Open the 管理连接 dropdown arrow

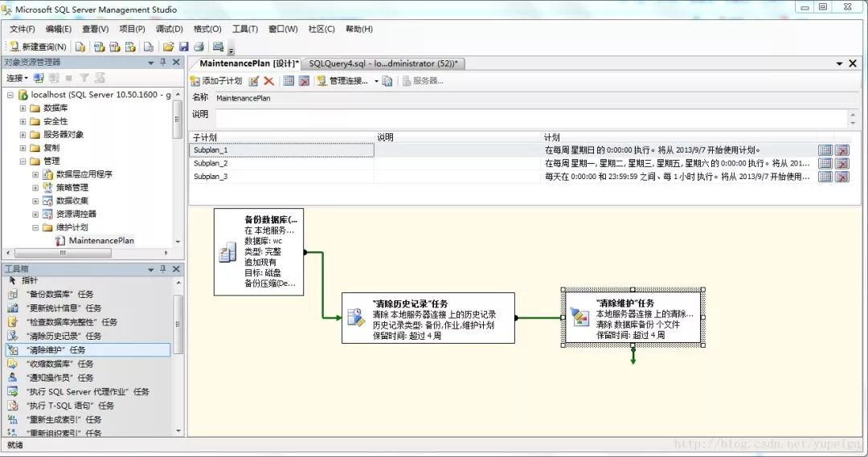pyautogui.click(x=376, y=81)
